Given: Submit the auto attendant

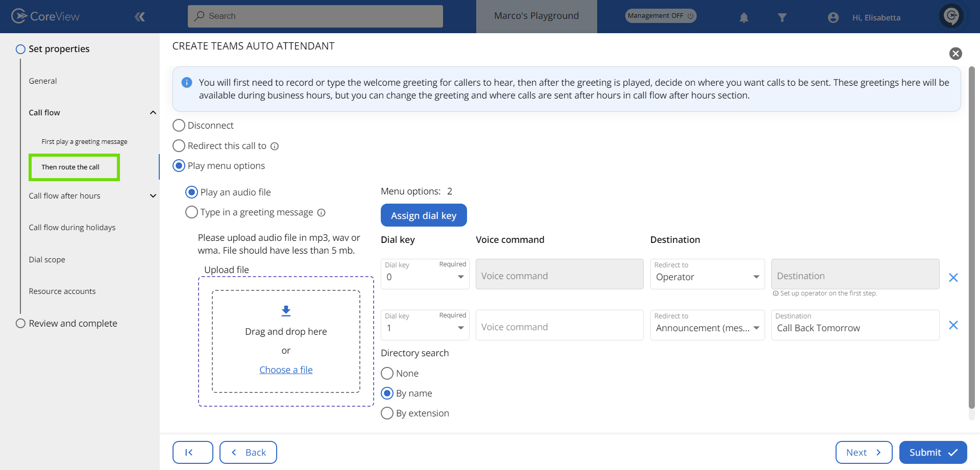Looking at the screenshot, I should click(x=933, y=452).
